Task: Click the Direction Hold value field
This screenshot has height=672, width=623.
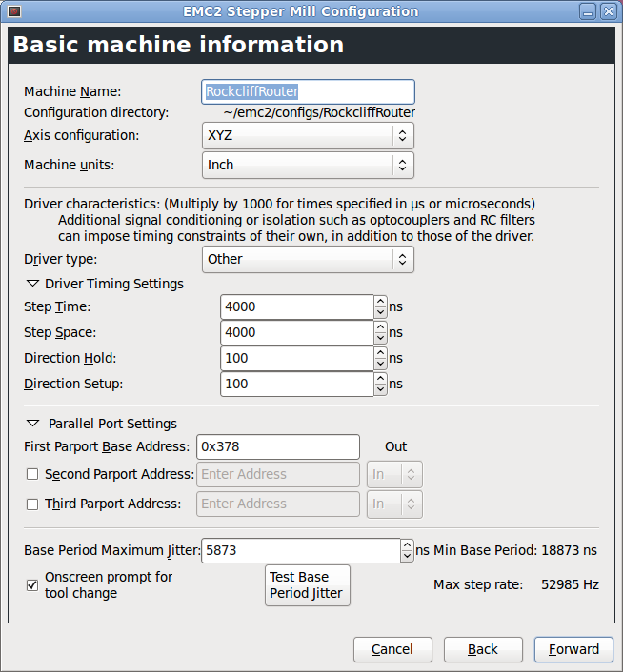Action: point(296,358)
